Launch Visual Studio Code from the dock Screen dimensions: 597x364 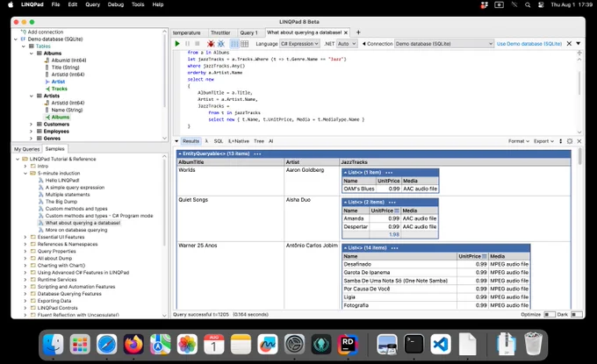(x=441, y=344)
